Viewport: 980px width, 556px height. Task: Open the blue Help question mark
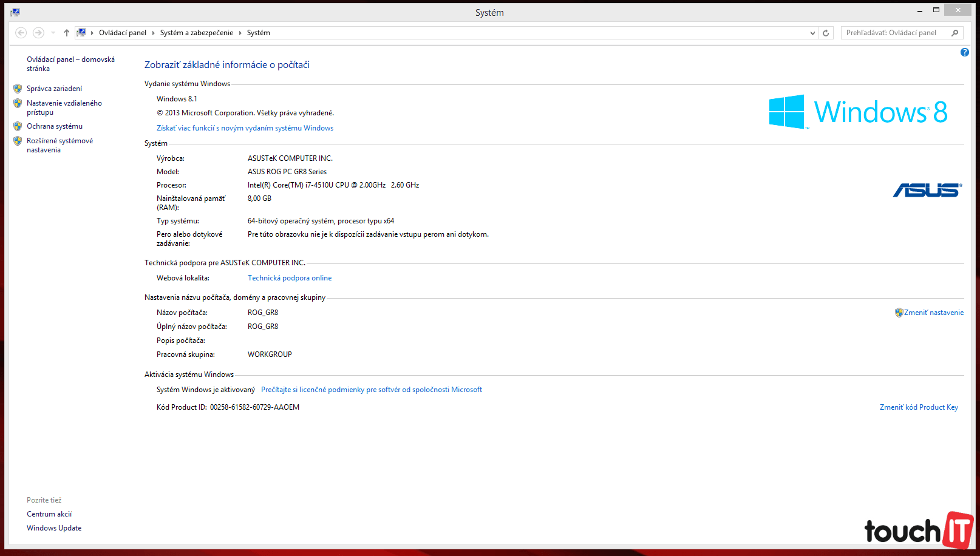[964, 53]
